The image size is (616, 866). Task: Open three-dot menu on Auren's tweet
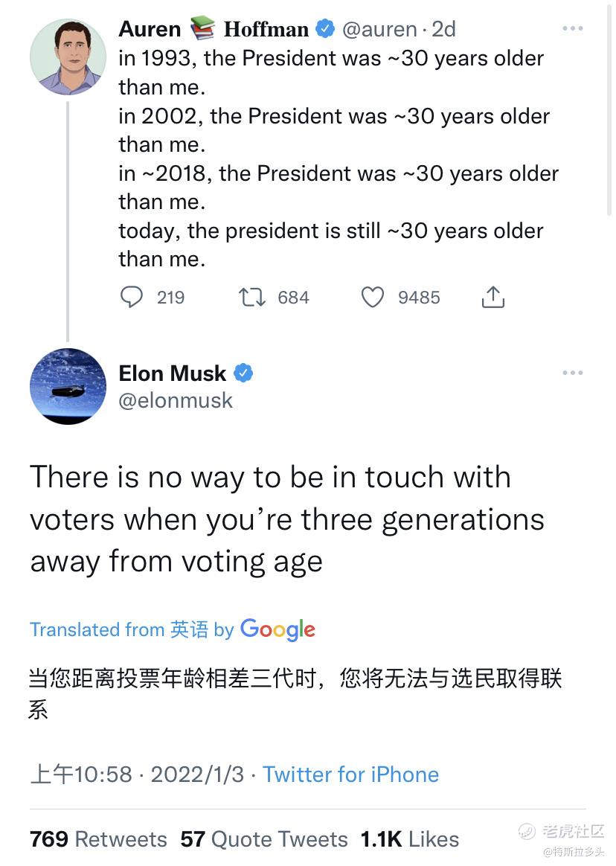click(x=572, y=28)
